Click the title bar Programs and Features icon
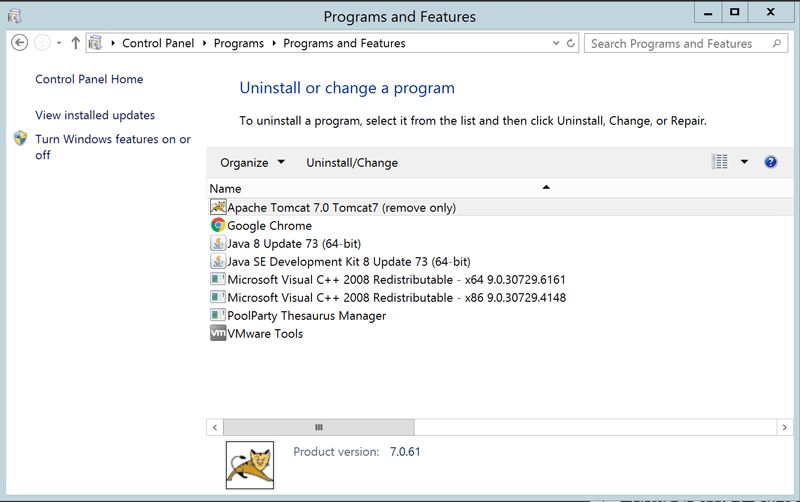Viewport: 800px width, 502px height. pyautogui.click(x=14, y=16)
